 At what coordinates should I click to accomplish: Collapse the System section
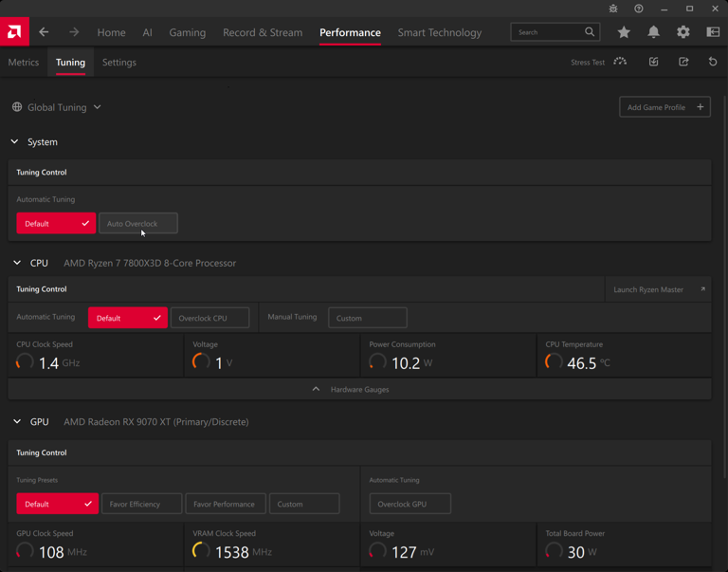[14, 141]
